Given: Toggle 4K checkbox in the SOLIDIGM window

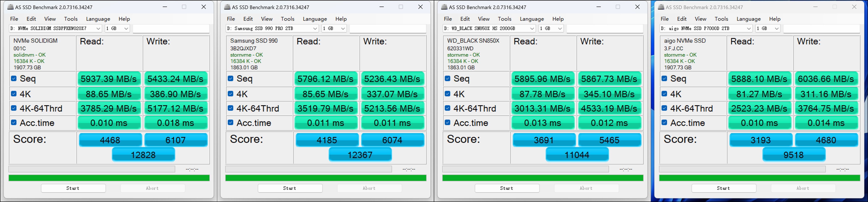Looking at the screenshot, I should 14,94.
